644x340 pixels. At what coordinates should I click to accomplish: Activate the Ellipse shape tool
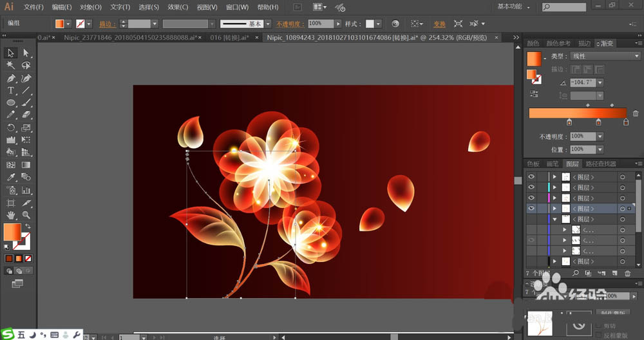[x=11, y=103]
